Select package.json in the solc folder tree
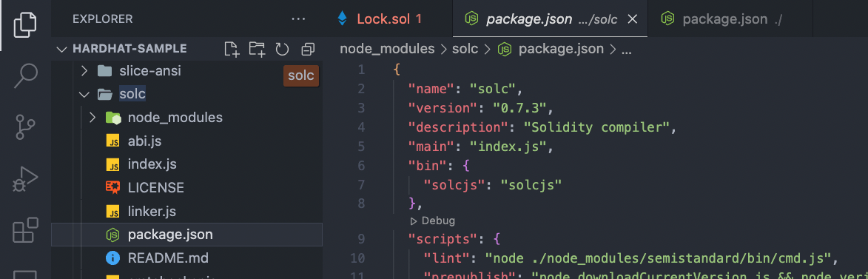This screenshot has height=279, width=868. 186,235
